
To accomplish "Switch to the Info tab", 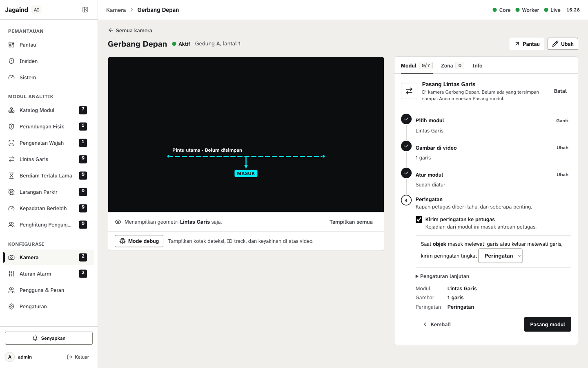I will 477,66.
